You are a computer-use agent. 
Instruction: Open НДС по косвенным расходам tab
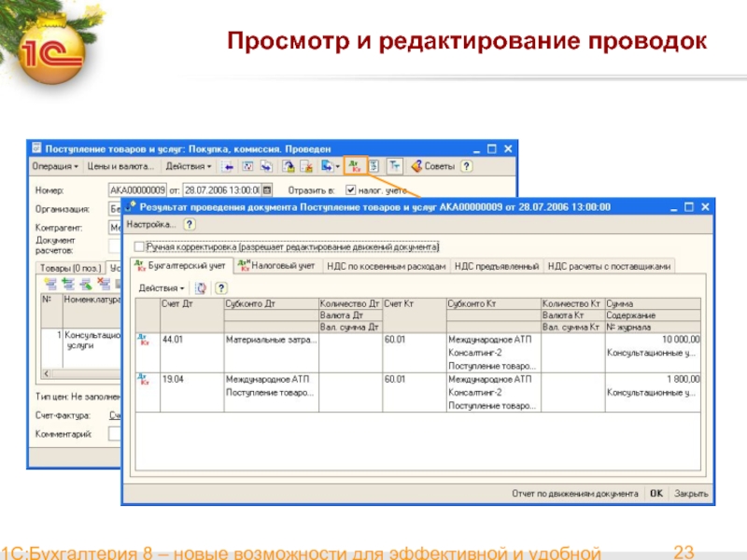[x=386, y=266]
